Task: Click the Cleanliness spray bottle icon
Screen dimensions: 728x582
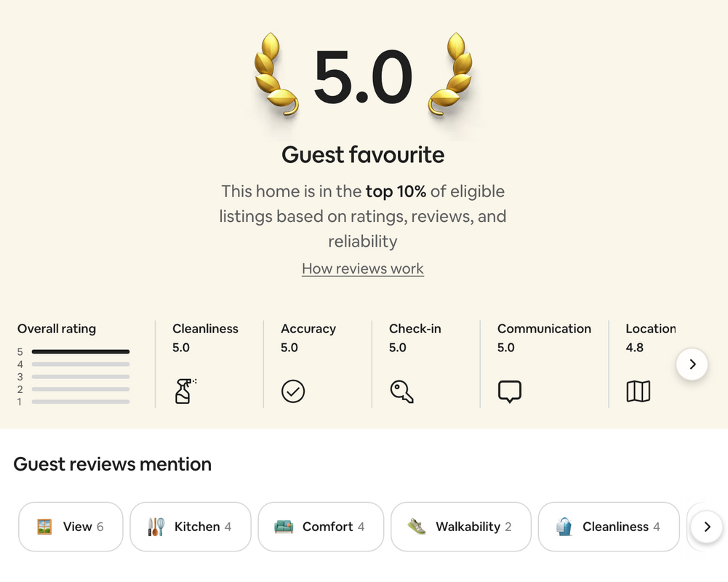Action: (x=185, y=391)
